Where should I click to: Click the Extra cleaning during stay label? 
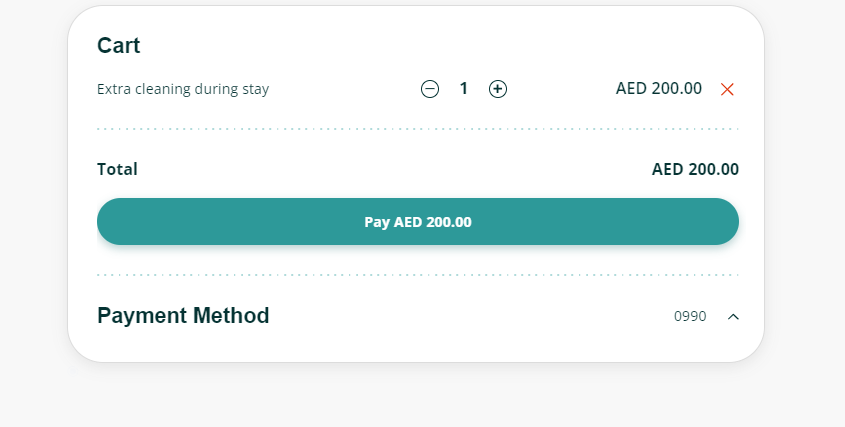point(183,89)
